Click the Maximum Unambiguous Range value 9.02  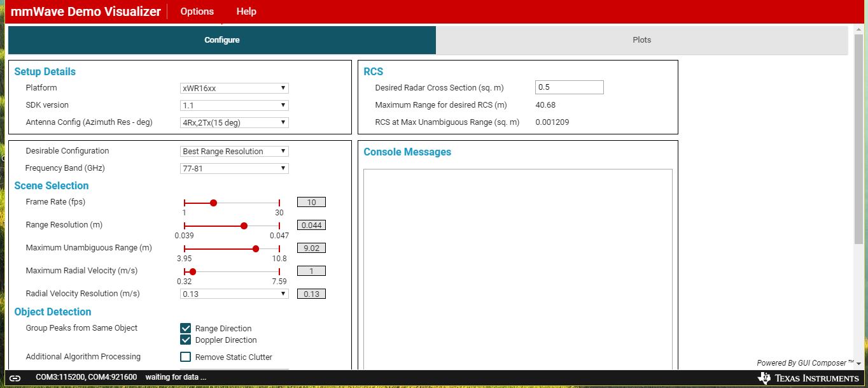point(311,248)
